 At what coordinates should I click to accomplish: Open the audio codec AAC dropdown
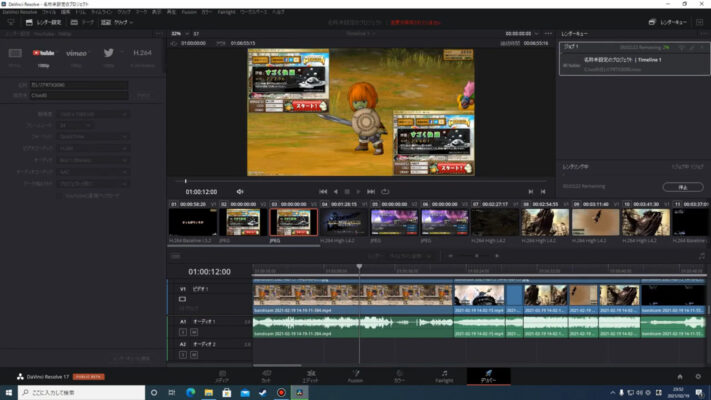[x=93, y=172]
